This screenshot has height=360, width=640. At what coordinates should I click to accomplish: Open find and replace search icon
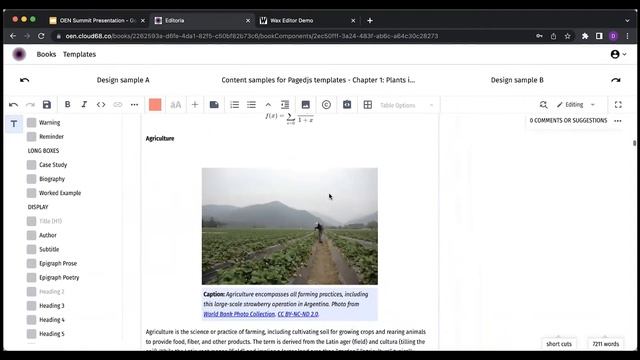543,105
